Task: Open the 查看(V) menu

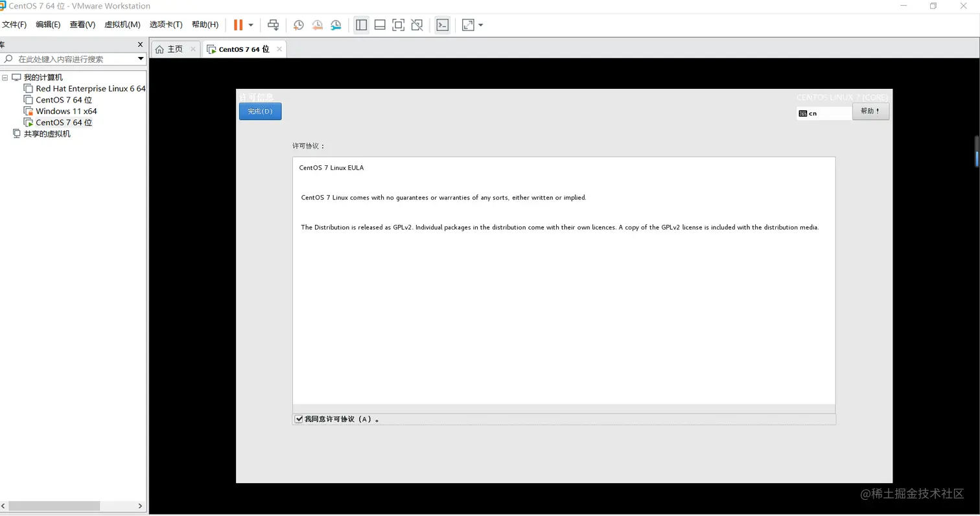Action: [82, 25]
